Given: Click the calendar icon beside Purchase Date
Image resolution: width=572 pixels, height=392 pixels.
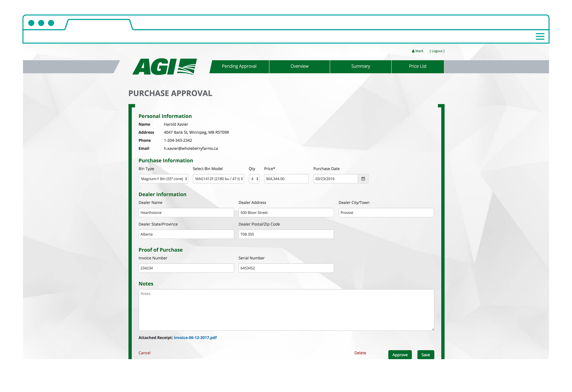Looking at the screenshot, I should click(363, 179).
